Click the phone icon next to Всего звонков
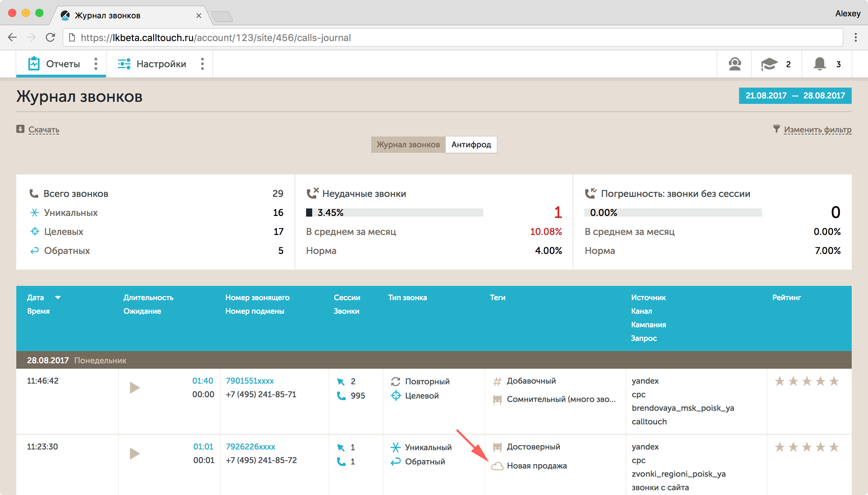Screen dimensions: 868x495 [34, 194]
